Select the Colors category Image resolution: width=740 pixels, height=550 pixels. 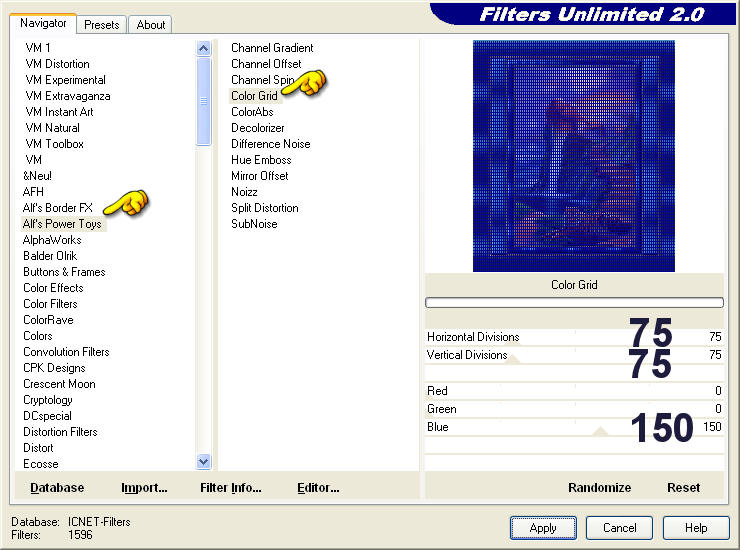click(38, 336)
